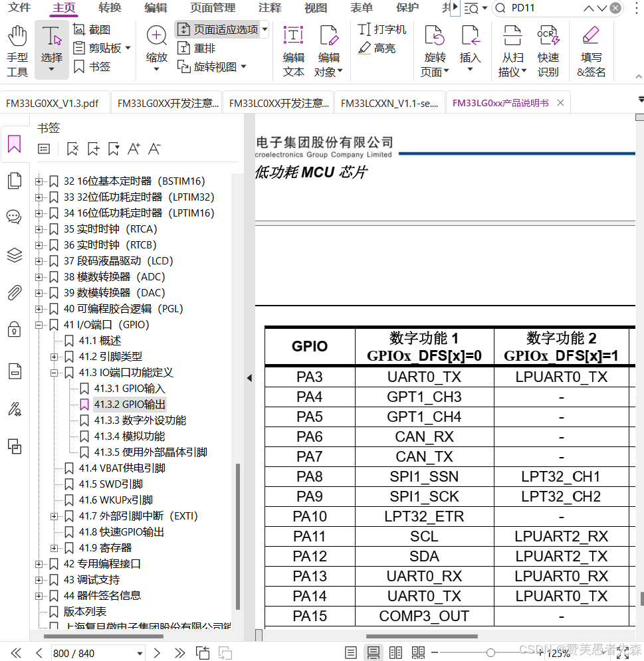This screenshot has height=661, width=644.
Task: Click Rotate Pages (旋转页面) button
Action: (435, 51)
